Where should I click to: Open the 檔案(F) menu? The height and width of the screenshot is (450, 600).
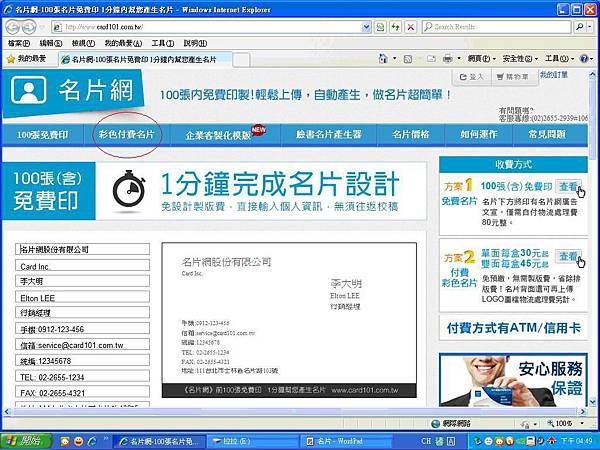point(18,43)
